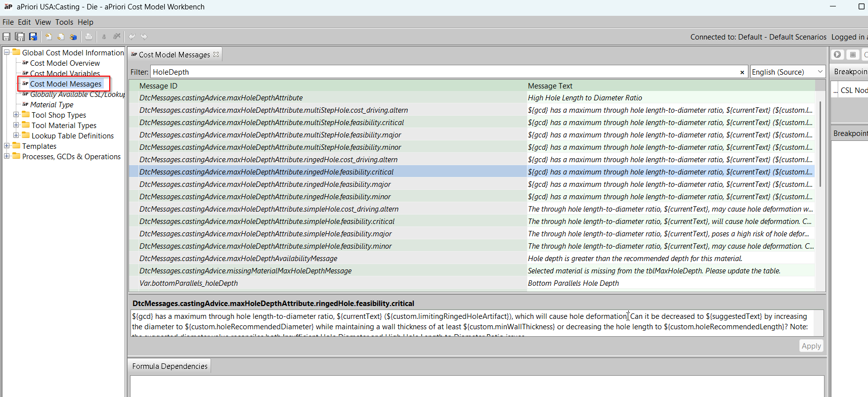
Task: Click the grayed user-with-X icon
Action: (x=117, y=37)
